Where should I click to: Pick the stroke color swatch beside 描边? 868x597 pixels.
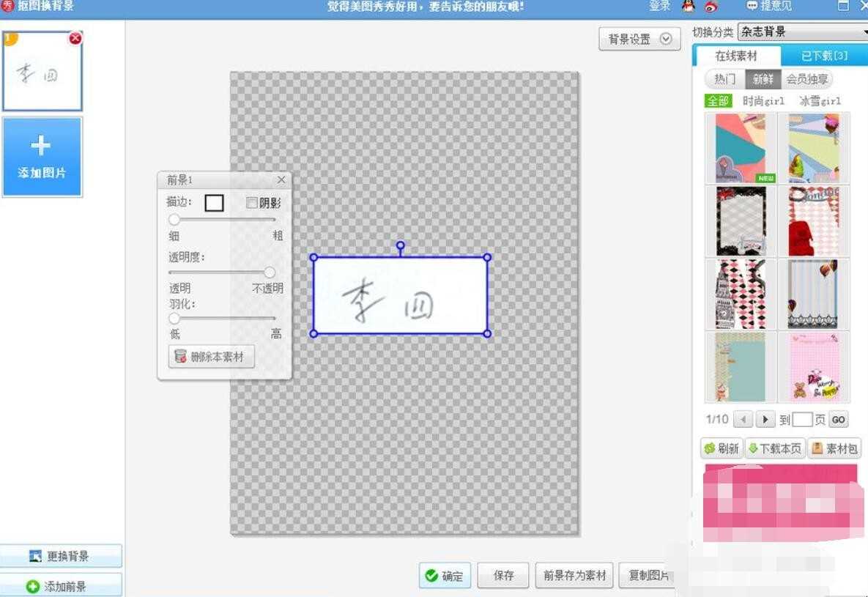214,203
